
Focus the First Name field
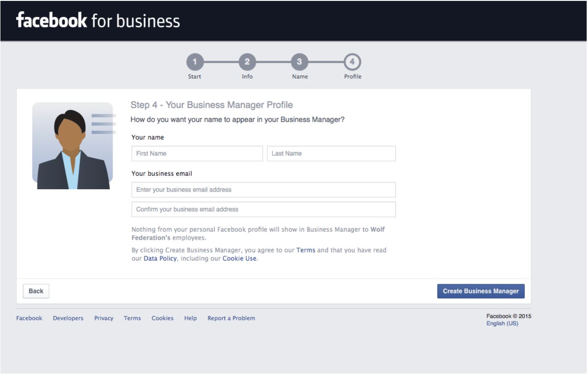coord(197,154)
